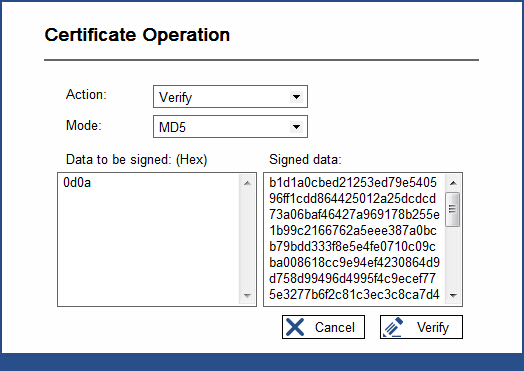Viewport: 524px width, 371px height.
Task: Click the pencil icon on Verify button
Action: 393,327
